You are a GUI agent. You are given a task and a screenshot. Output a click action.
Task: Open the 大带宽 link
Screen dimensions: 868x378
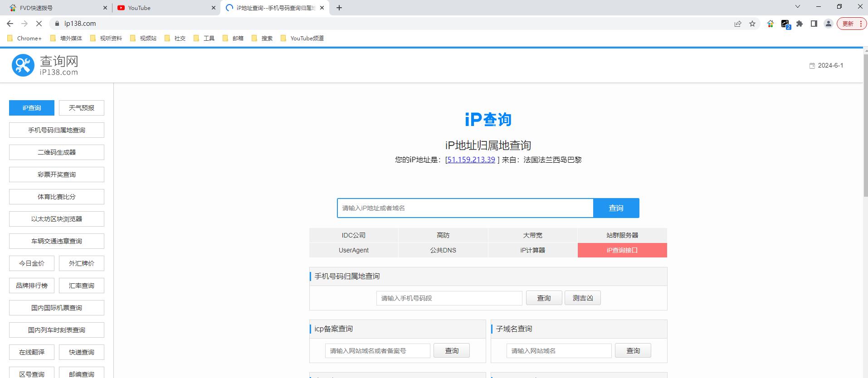pos(532,235)
